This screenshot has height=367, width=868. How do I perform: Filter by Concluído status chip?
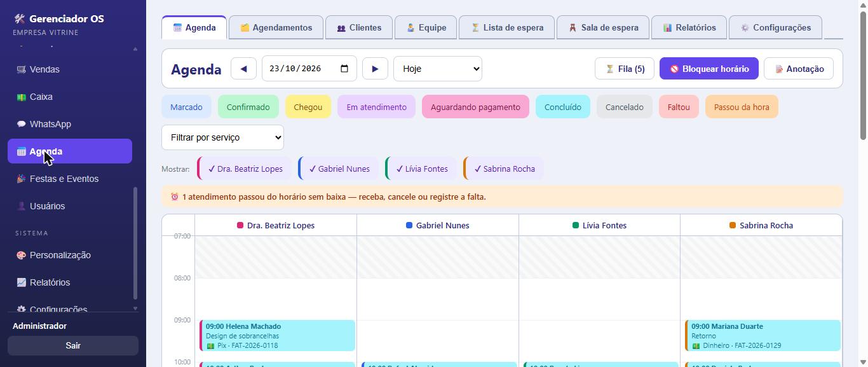tap(563, 107)
